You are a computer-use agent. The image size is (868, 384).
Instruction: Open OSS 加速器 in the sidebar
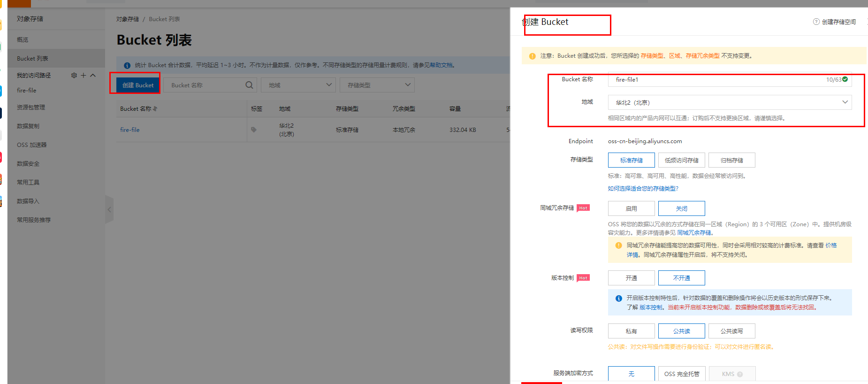point(32,145)
